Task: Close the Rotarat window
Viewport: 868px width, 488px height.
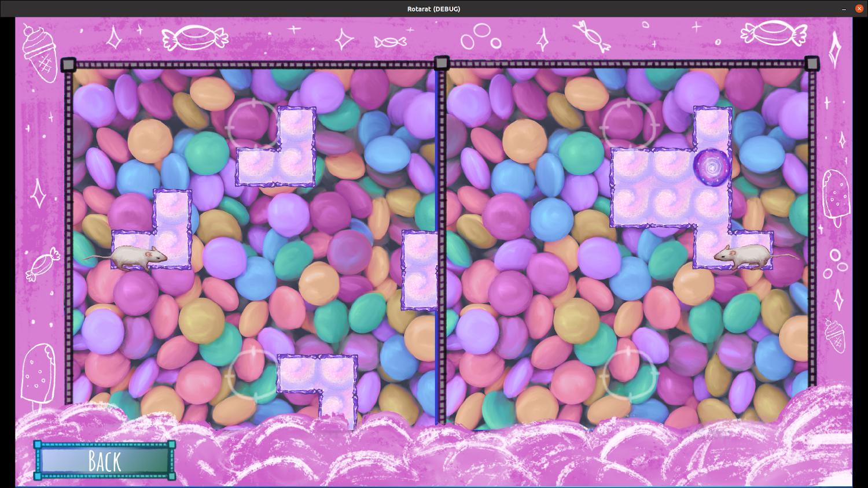Action: click(x=859, y=9)
